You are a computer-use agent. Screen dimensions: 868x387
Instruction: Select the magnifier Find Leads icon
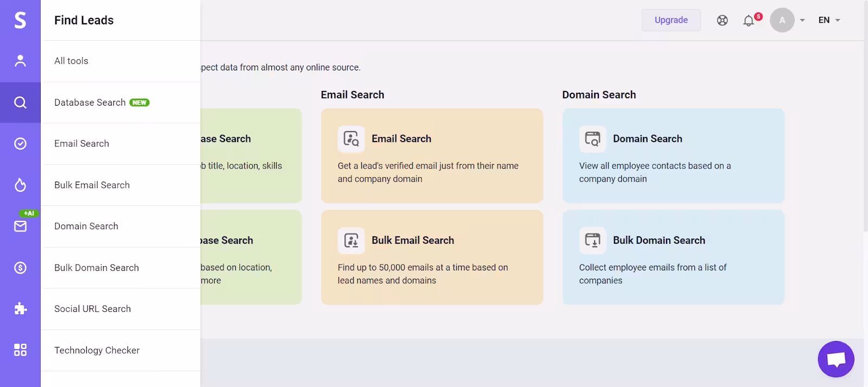tap(20, 102)
